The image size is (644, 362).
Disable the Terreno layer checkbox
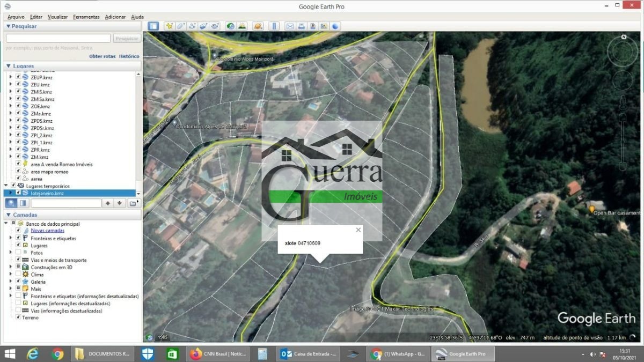point(18,317)
